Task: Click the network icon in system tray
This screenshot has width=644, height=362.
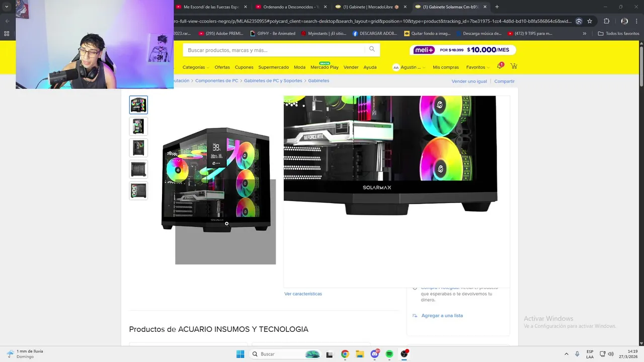Action: pyautogui.click(x=603, y=354)
